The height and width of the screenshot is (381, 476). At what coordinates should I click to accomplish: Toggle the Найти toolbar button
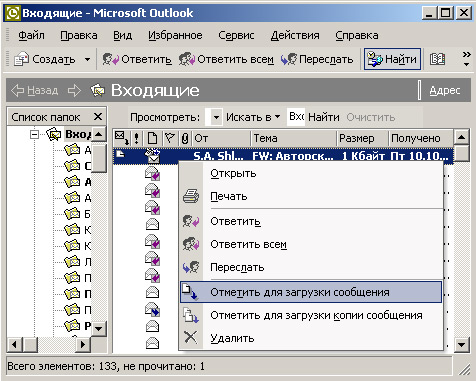coord(392,59)
